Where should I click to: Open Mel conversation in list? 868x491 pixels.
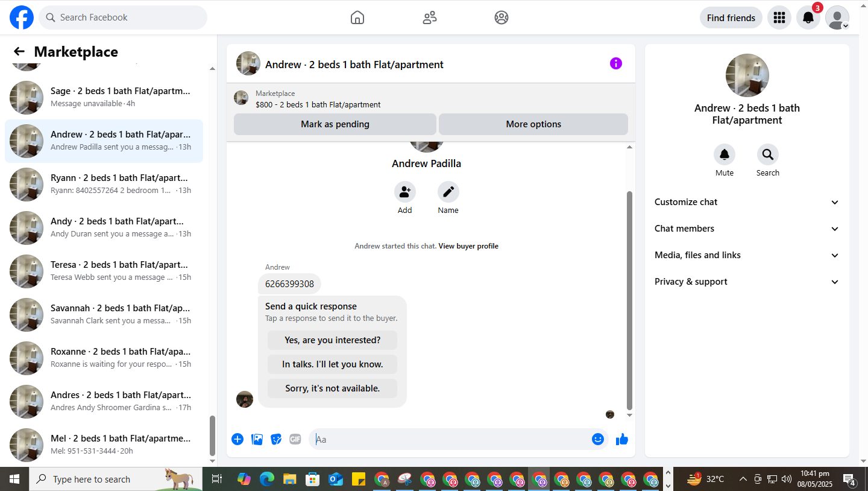pos(104,445)
